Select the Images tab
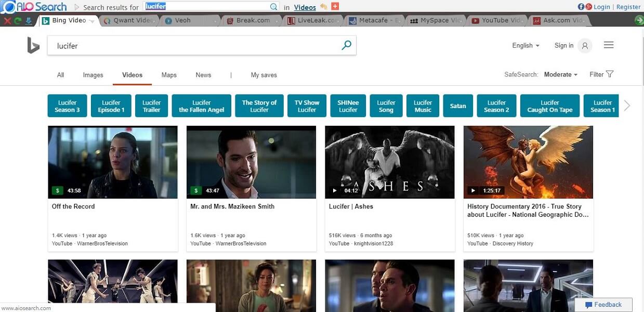 93,75
